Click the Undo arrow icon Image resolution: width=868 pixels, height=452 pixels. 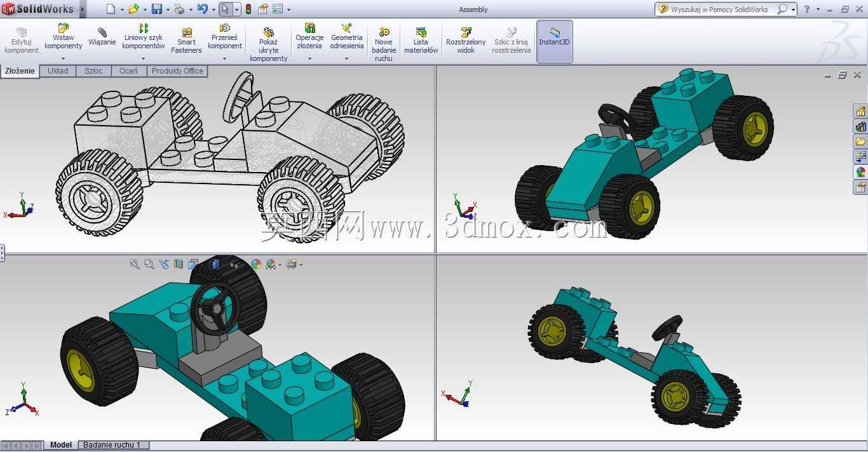pyautogui.click(x=202, y=9)
